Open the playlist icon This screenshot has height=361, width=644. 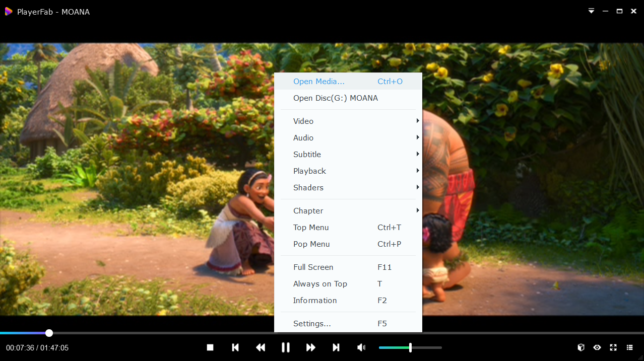click(629, 347)
